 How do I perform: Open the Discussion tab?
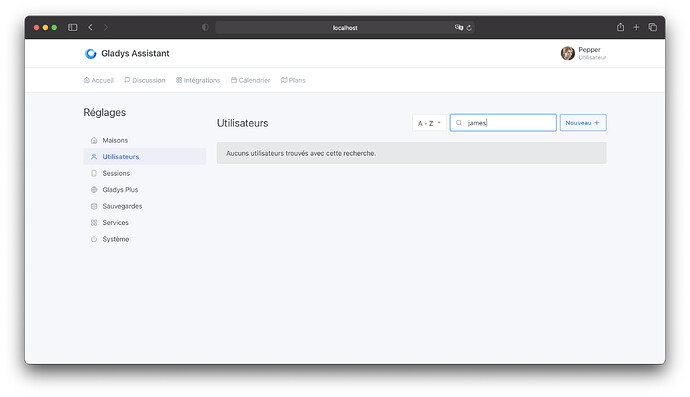click(x=145, y=80)
